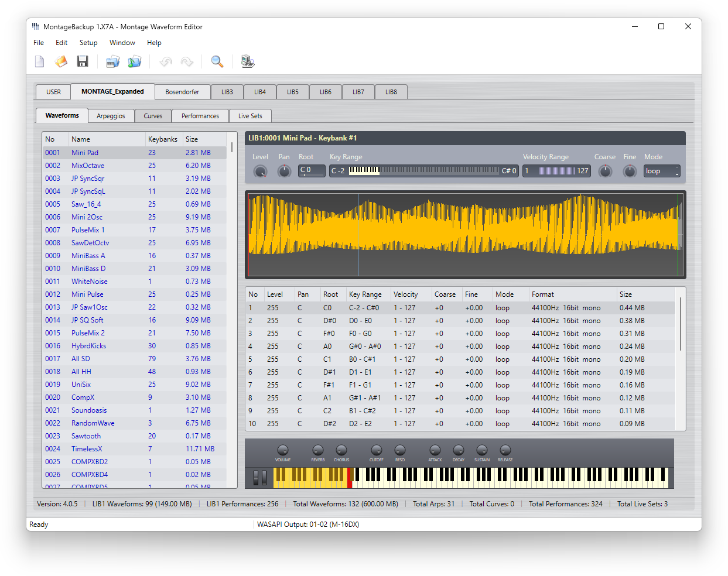Open the Mode dropdown set to loop
This screenshot has width=728, height=576.
662,171
